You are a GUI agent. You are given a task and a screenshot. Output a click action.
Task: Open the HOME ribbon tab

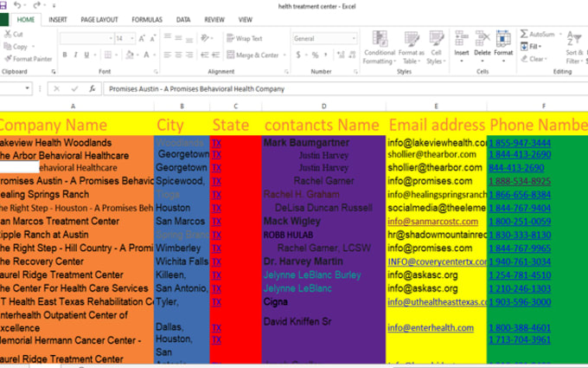pyautogui.click(x=25, y=20)
